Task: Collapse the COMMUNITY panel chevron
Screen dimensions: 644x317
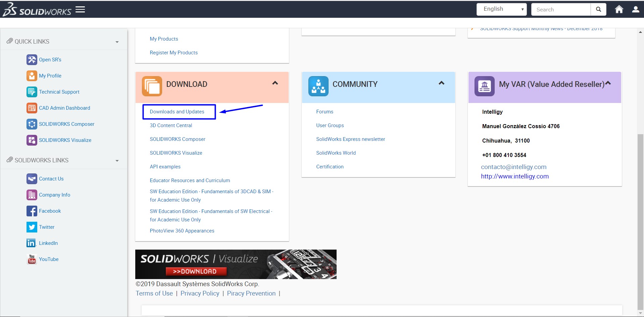Action: (x=442, y=83)
